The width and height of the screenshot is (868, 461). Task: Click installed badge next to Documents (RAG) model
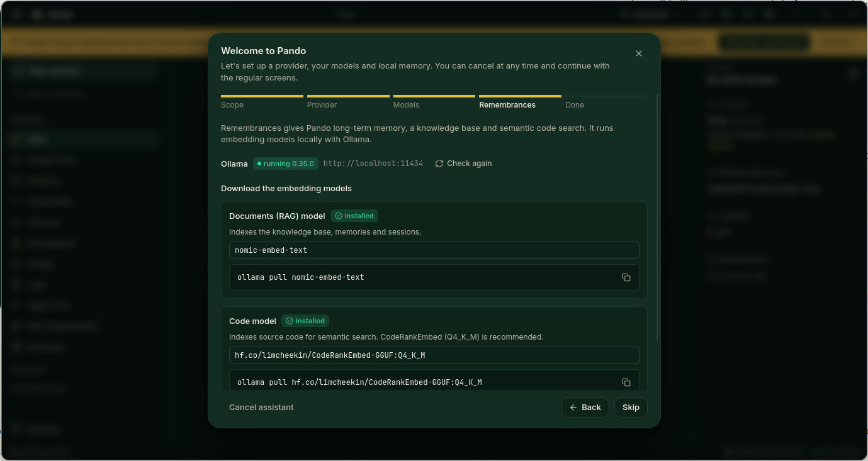[x=354, y=216]
